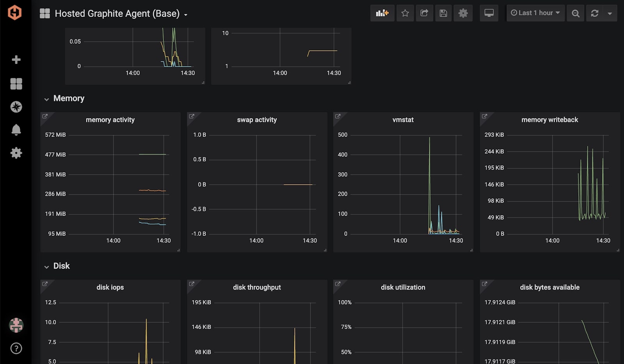The image size is (624, 364).
Task: Open the disk utilization panel title menu
Action: pos(403,288)
